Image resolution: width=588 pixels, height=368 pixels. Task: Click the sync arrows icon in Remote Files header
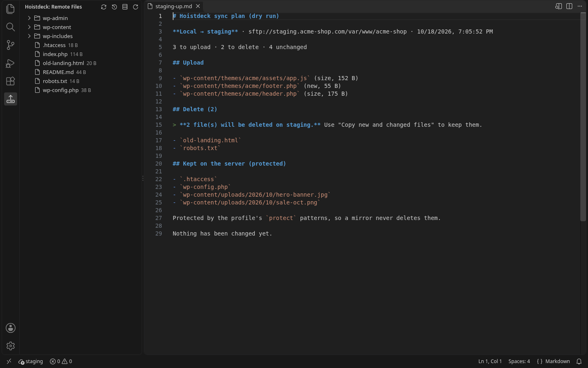click(x=104, y=7)
